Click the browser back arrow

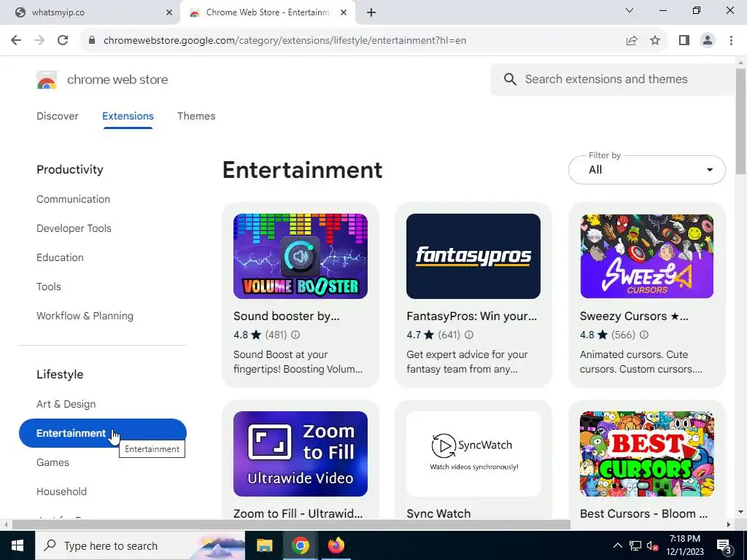click(x=16, y=41)
